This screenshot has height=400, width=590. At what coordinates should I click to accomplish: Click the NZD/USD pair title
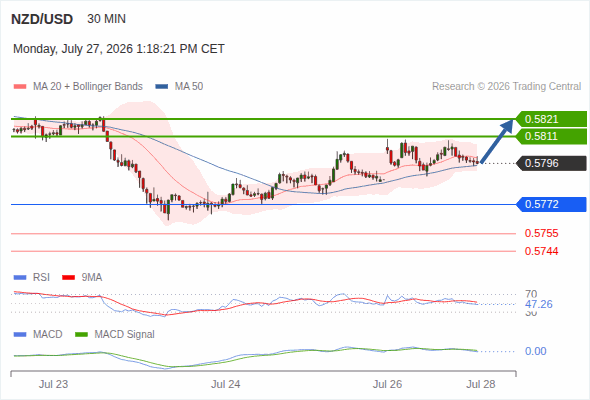(x=42, y=19)
